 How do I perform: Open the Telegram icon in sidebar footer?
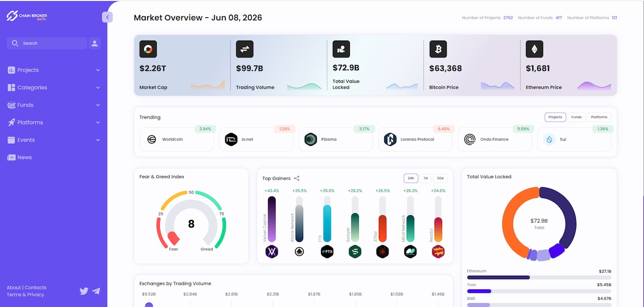point(96,291)
